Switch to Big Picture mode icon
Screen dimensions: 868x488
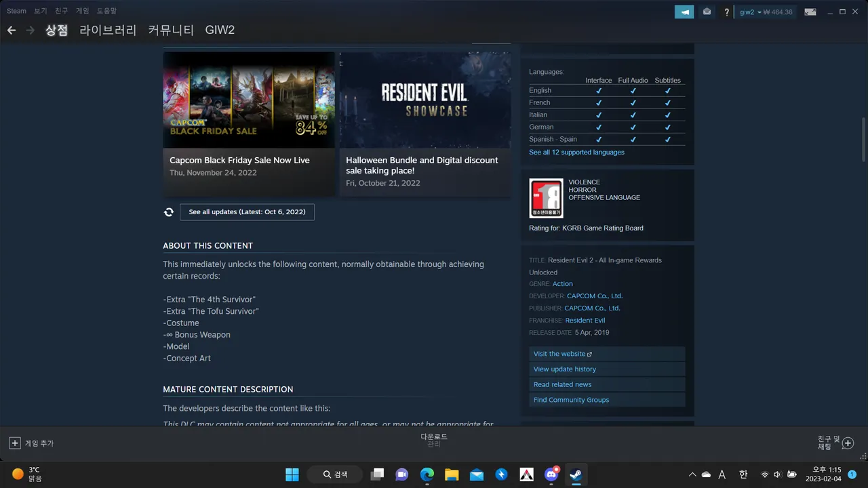pos(810,12)
